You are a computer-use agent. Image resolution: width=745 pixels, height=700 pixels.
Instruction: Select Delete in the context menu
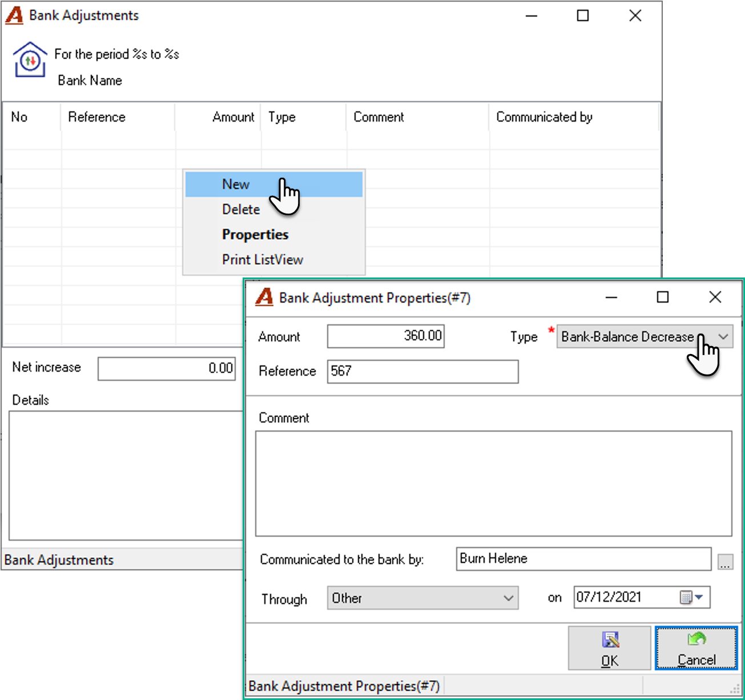pyautogui.click(x=274, y=210)
